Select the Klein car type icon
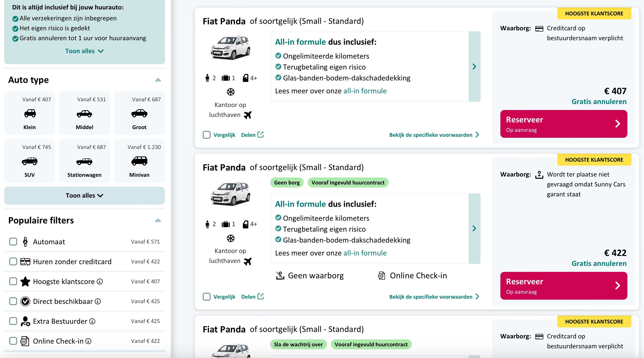The height and width of the screenshot is (358, 644). click(x=30, y=113)
